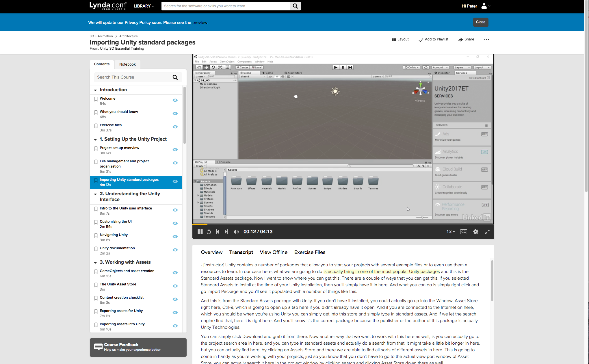The width and height of the screenshot is (589, 364).
Task: Click highlighted transcript sentence about Unity packages
Action: click(381, 272)
